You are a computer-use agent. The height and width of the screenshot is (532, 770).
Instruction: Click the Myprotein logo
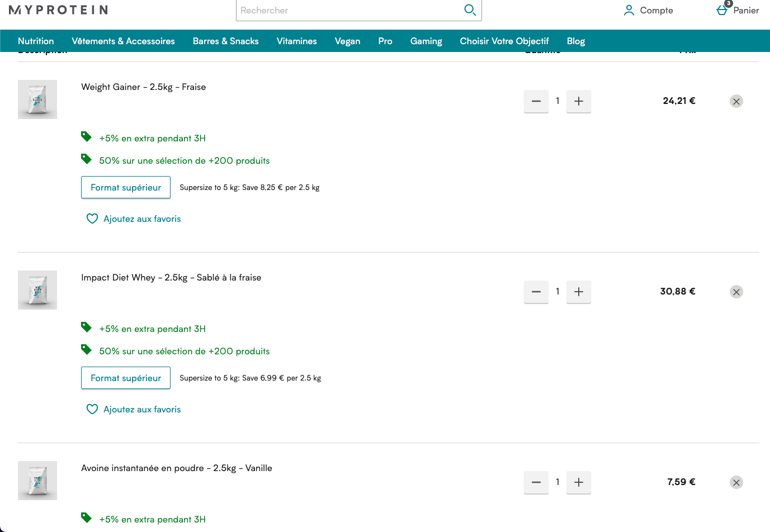pos(58,10)
